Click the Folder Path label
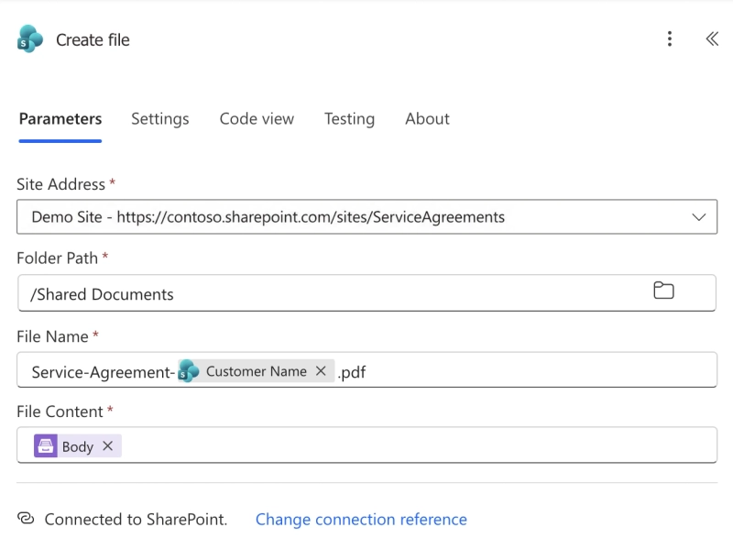 (57, 258)
